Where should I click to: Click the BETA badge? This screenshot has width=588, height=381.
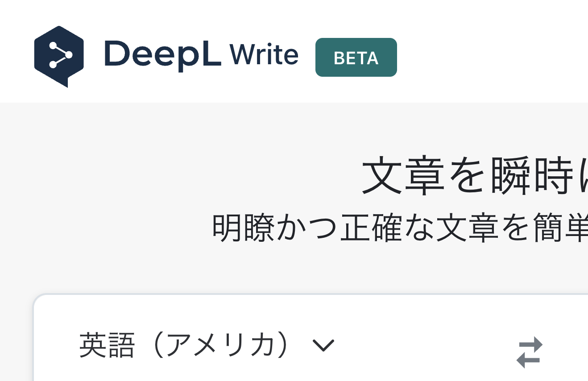(x=356, y=57)
